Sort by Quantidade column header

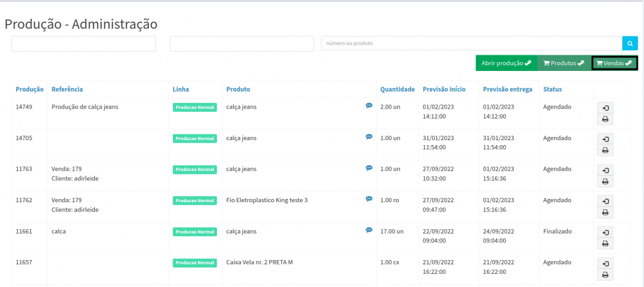[397, 89]
